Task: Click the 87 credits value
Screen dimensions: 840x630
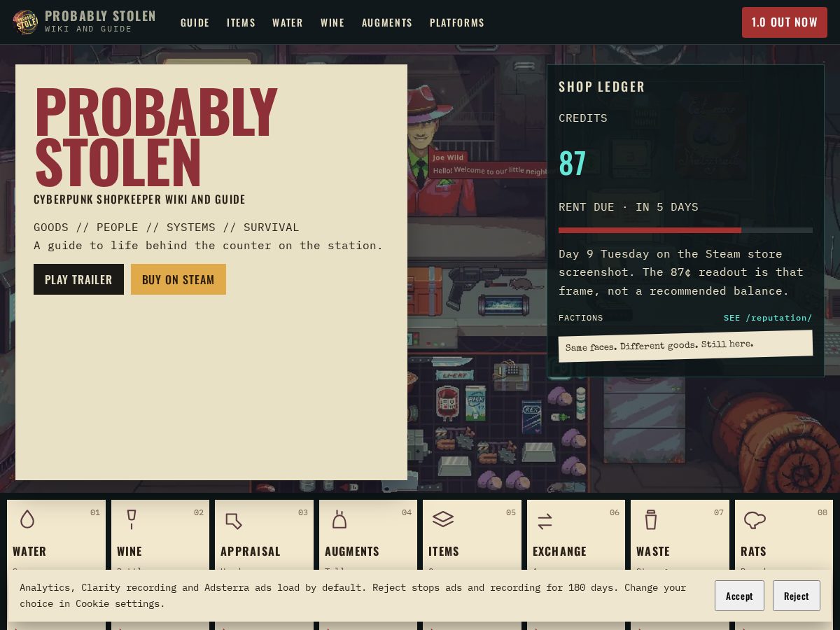Action: (x=572, y=163)
